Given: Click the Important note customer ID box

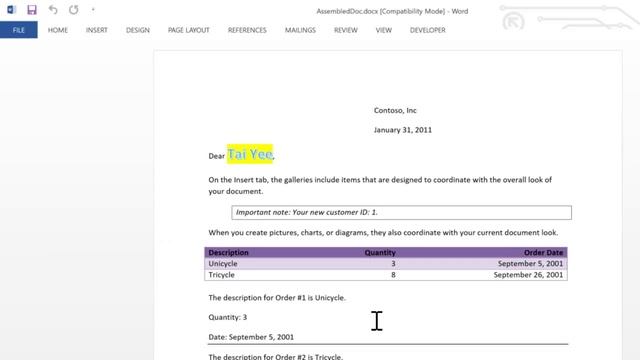Looking at the screenshot, I should pos(402,212).
